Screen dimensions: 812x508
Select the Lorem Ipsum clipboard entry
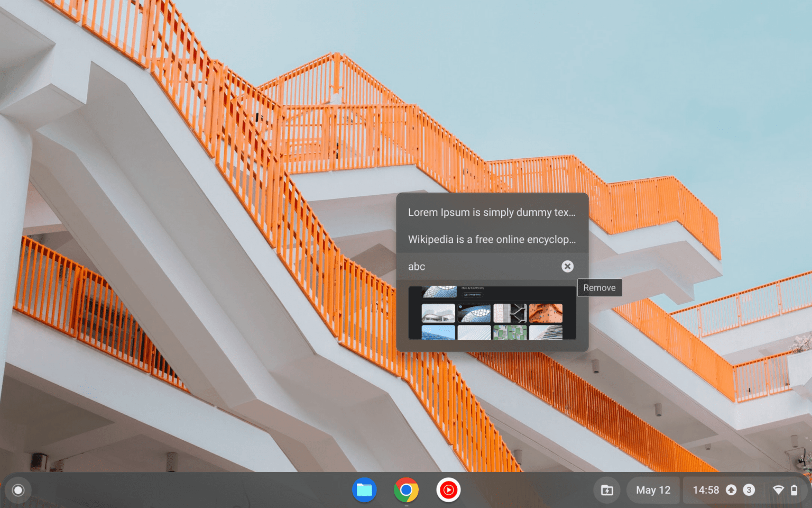coord(492,212)
